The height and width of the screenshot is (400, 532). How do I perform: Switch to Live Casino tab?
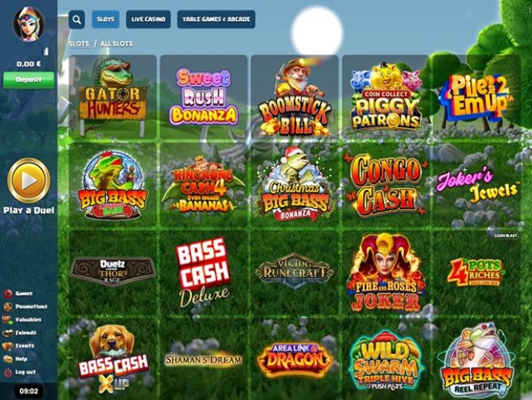tap(148, 20)
